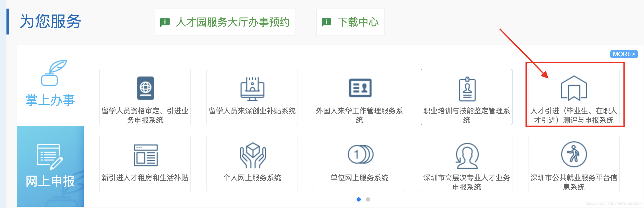This screenshot has height=208, width=644.
Task: Select the first blue carousel page dot
Action: [x=359, y=199]
